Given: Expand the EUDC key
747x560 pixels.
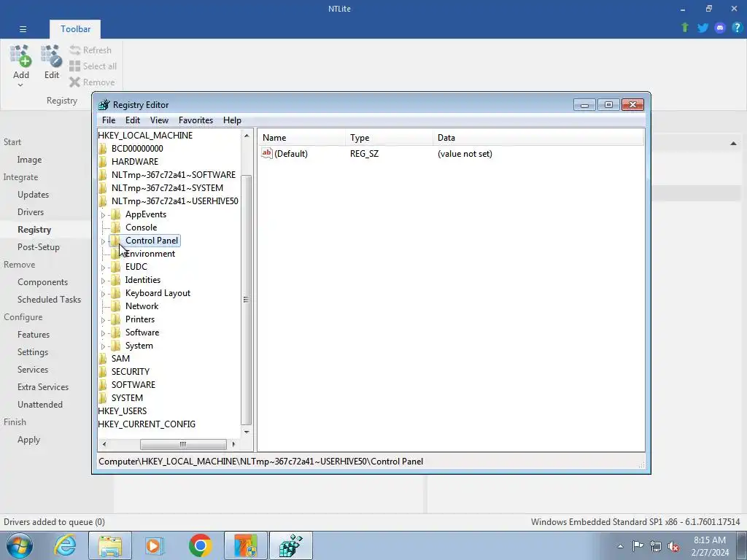Looking at the screenshot, I should [103, 268].
